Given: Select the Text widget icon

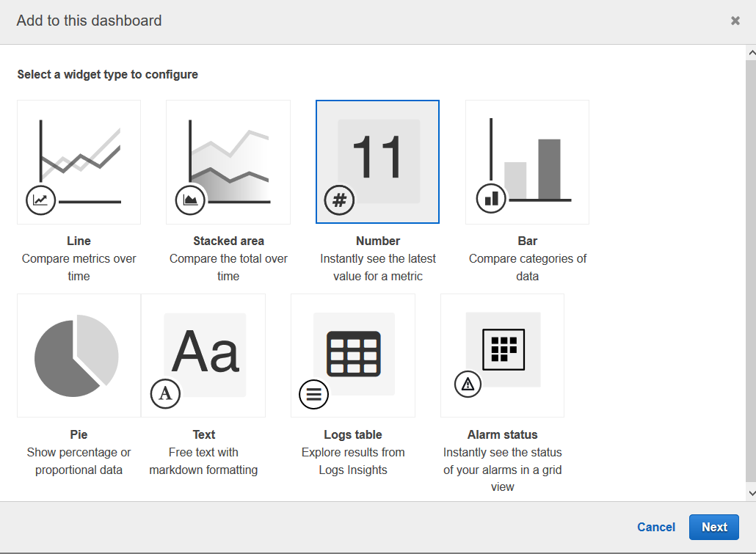Looking at the screenshot, I should 203,356.
